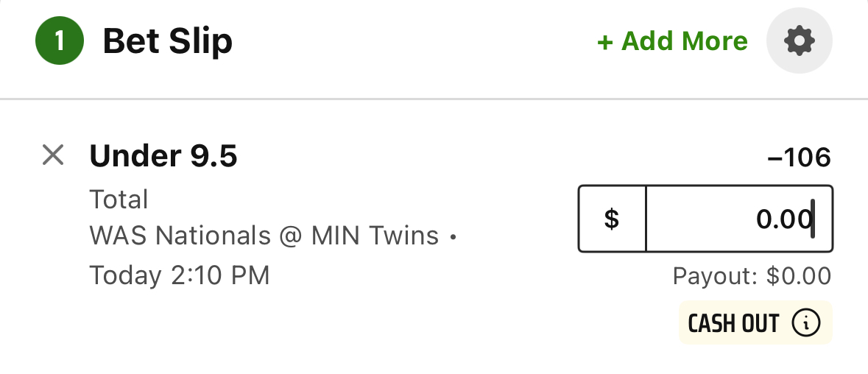868x374 pixels.
Task: Select the Under 9.5 selection title
Action: 163,156
